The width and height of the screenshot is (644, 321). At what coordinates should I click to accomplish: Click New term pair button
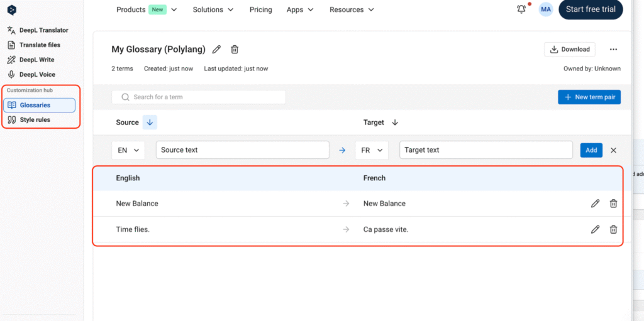[x=589, y=97]
